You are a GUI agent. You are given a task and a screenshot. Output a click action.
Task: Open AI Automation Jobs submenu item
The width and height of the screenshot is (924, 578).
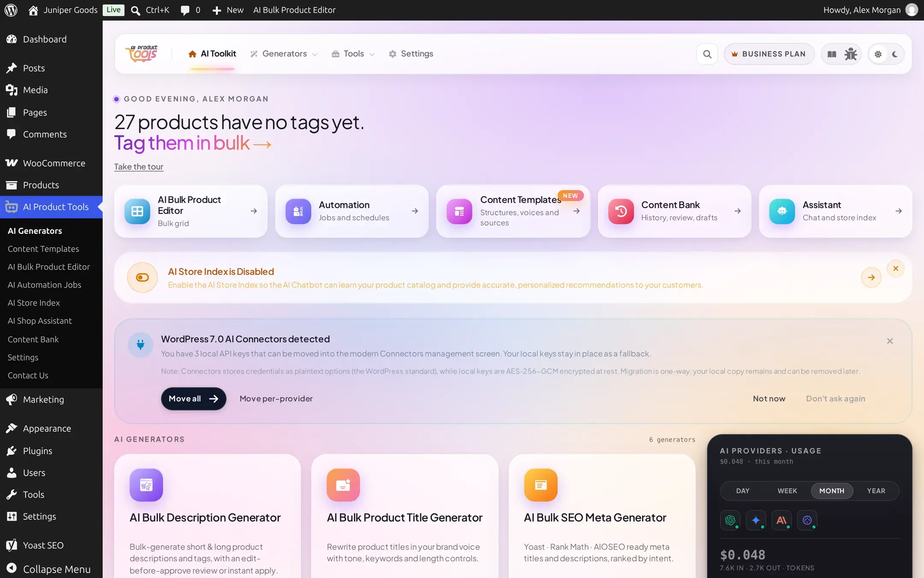click(44, 285)
